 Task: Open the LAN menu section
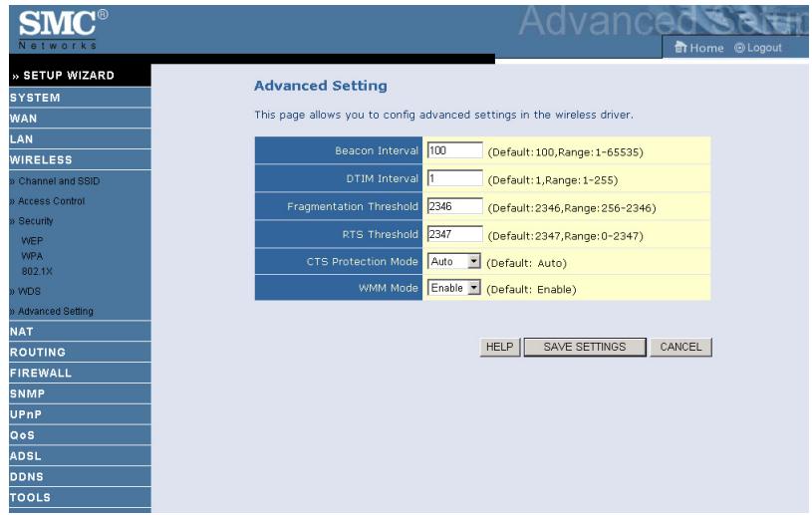pos(80,138)
